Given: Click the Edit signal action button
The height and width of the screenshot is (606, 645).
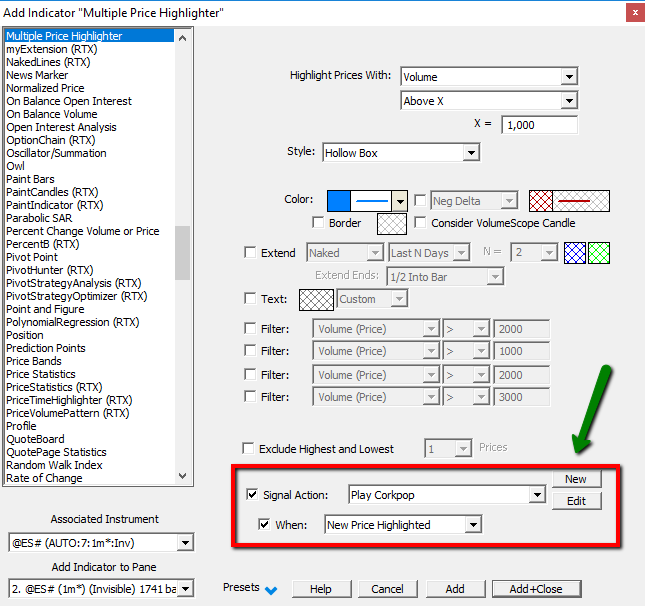Looking at the screenshot, I should [x=576, y=501].
